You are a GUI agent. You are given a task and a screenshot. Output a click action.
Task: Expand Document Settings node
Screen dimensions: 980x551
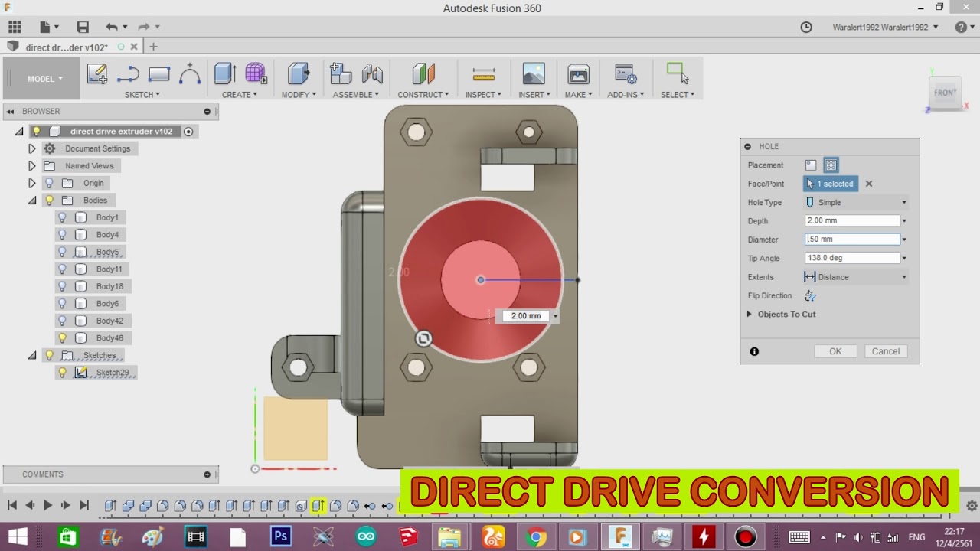31,148
